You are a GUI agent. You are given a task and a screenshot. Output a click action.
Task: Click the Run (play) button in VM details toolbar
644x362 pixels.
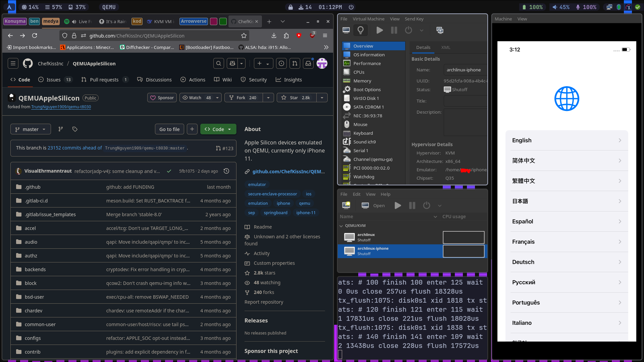coord(379,31)
